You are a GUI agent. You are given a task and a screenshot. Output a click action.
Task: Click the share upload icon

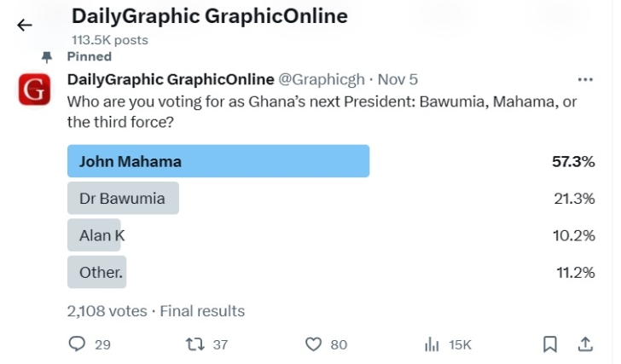(x=585, y=344)
